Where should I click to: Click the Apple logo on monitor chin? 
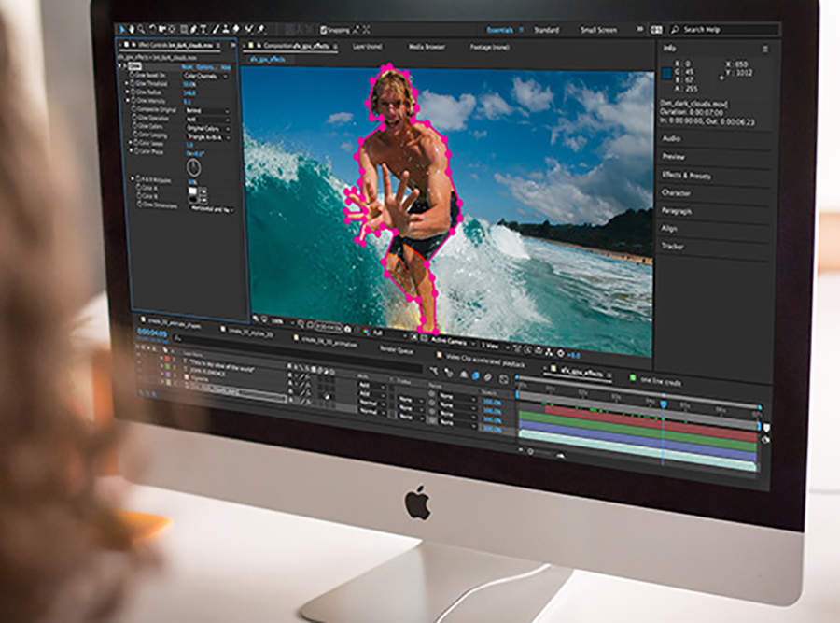pyautogui.click(x=418, y=503)
